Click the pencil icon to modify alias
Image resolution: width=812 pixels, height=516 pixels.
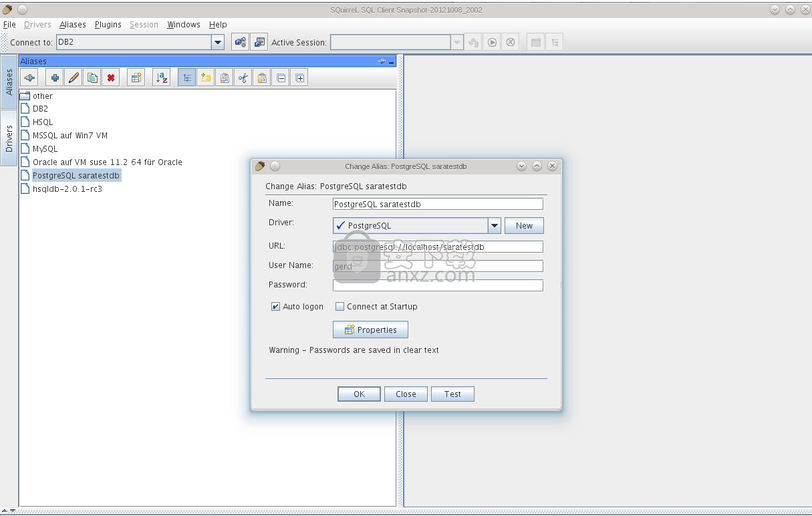pyautogui.click(x=74, y=78)
